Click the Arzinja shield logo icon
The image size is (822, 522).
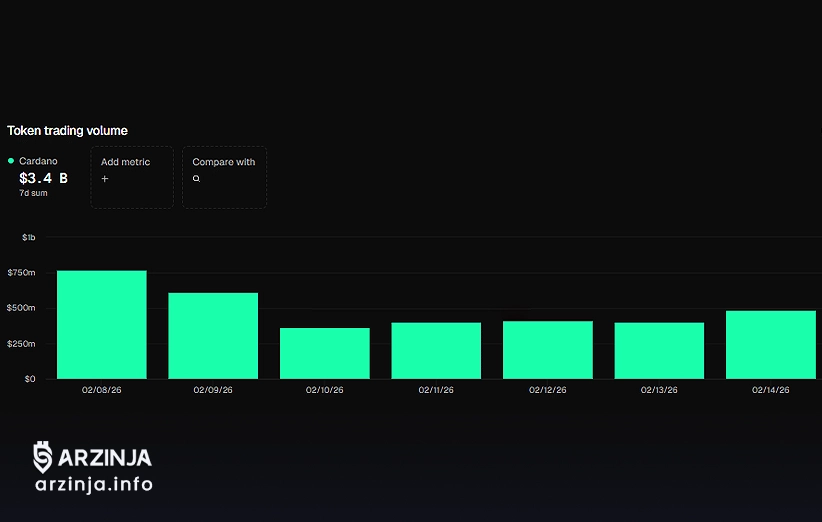[43, 457]
